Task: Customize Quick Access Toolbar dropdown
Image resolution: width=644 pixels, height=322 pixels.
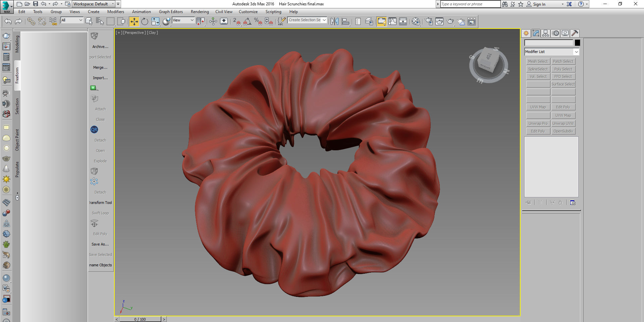Action: pos(118,4)
